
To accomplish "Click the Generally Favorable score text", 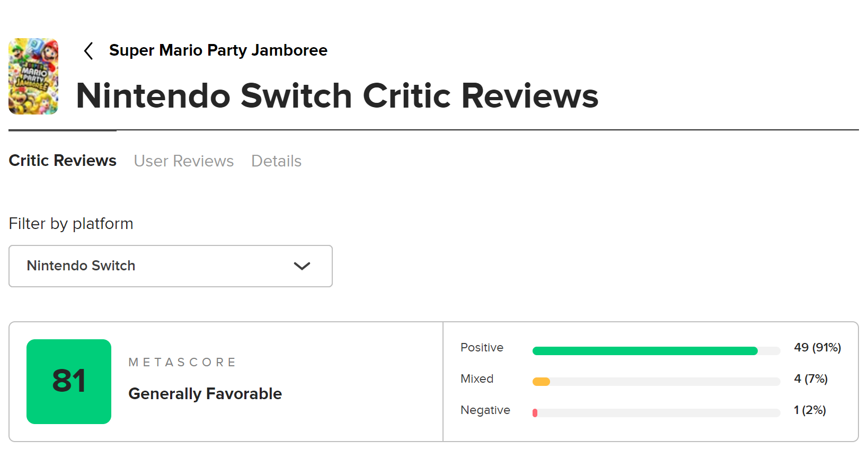I will coord(205,394).
